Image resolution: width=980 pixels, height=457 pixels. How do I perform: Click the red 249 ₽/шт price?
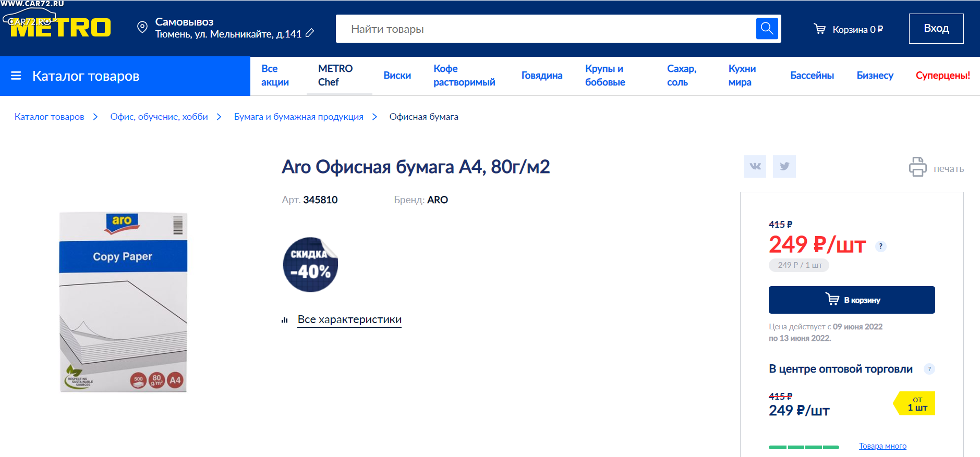click(x=817, y=244)
